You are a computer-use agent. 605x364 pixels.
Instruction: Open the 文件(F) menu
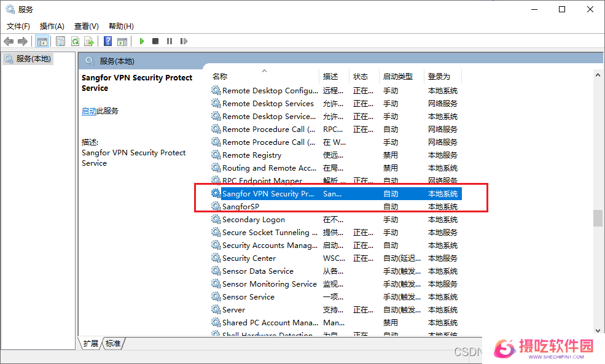tap(18, 26)
